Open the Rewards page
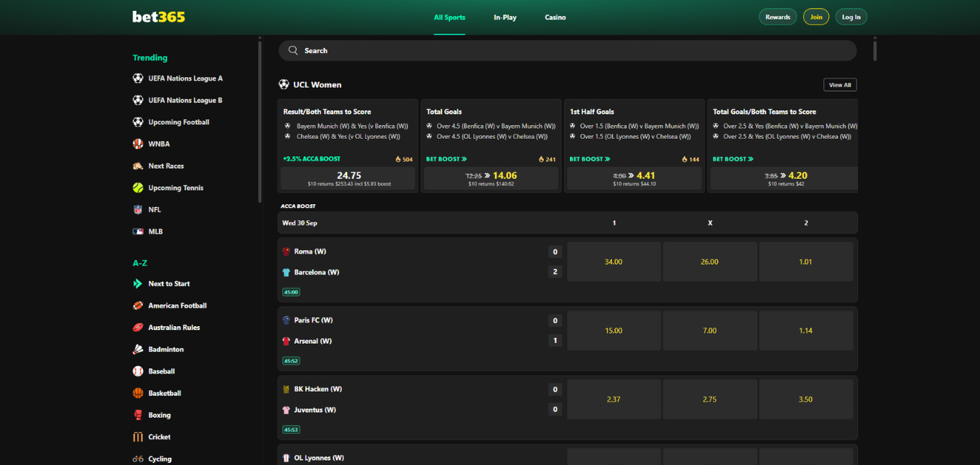This screenshot has height=465, width=980. (777, 17)
